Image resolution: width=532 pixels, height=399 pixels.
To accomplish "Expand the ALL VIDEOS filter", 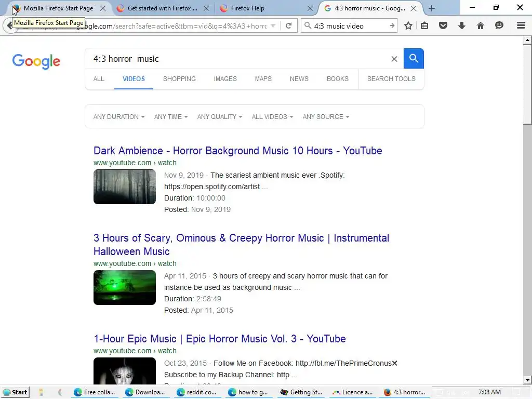I will tap(272, 117).
